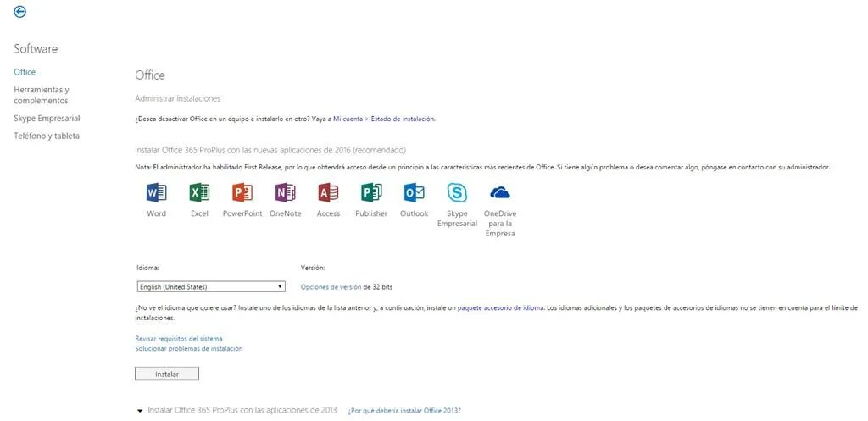Click the Publisher application icon
The image size is (868, 421).
click(x=371, y=192)
